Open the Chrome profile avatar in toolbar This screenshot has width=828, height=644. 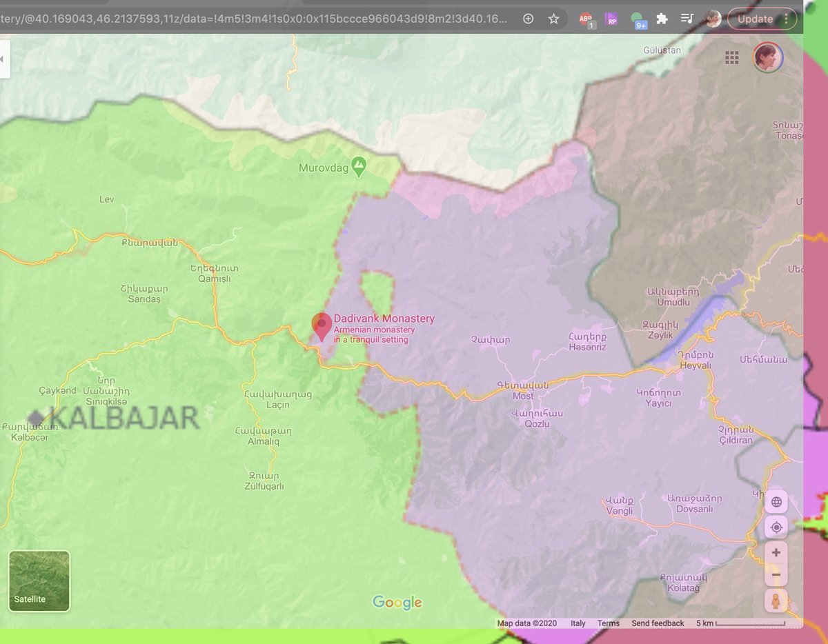tap(713, 19)
